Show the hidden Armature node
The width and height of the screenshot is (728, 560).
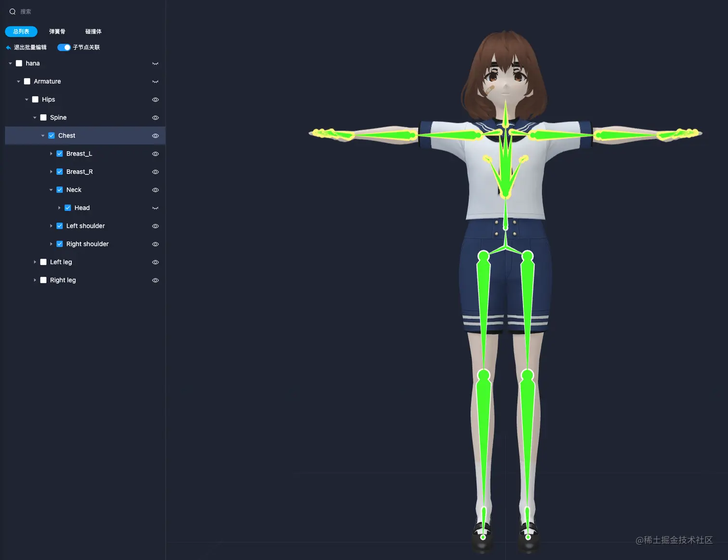155,81
